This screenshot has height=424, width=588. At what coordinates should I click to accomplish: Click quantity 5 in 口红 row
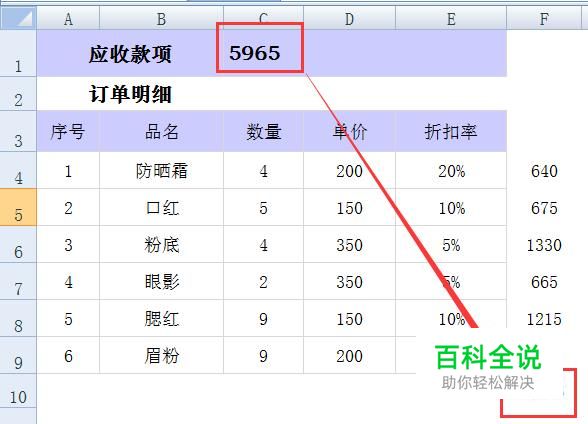[263, 207]
